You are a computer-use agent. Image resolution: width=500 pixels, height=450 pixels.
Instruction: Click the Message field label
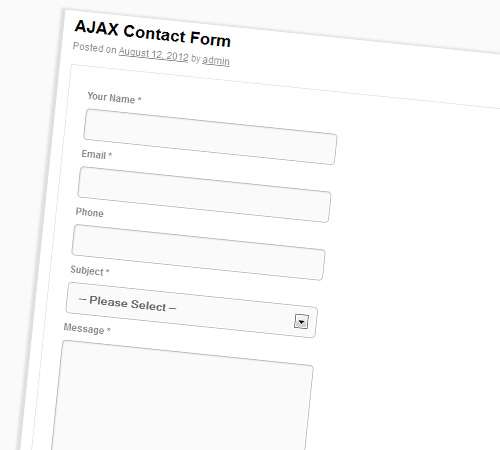click(x=84, y=329)
